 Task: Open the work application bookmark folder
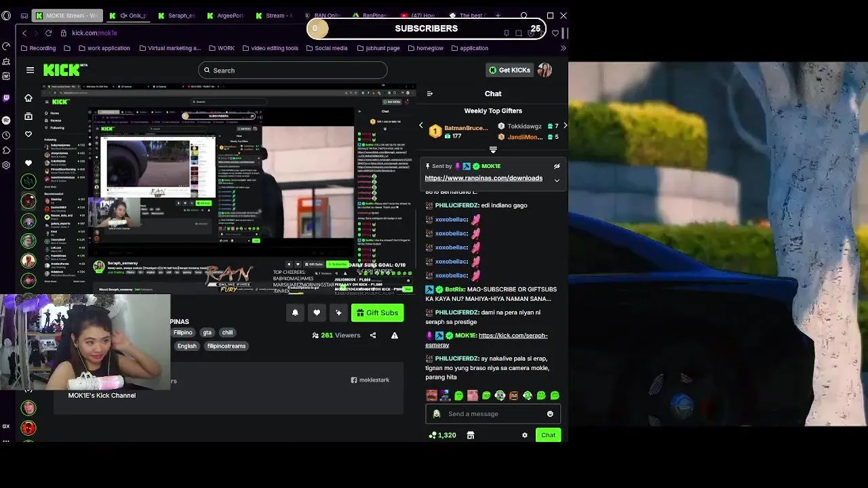[104, 48]
